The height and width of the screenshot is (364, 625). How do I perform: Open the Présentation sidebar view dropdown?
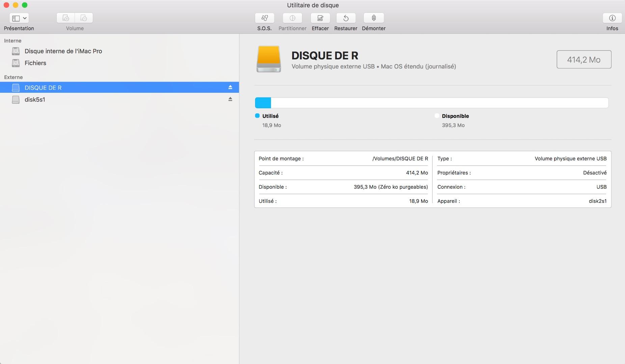click(x=19, y=18)
